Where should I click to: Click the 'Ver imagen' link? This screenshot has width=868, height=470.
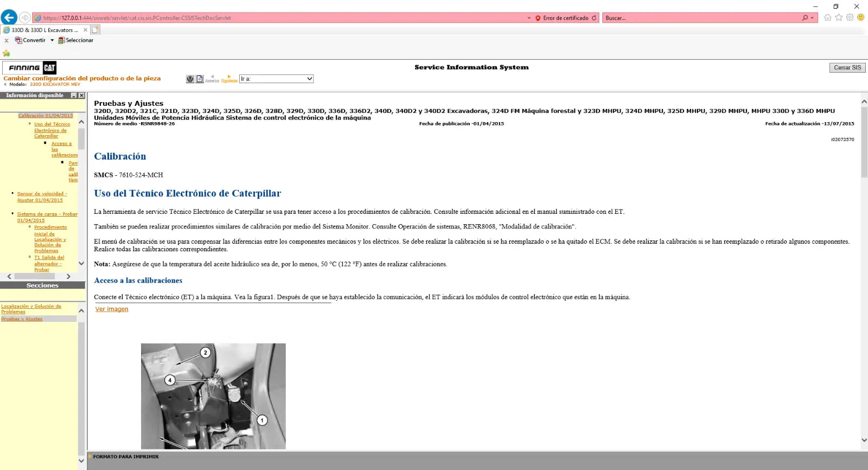(x=112, y=309)
